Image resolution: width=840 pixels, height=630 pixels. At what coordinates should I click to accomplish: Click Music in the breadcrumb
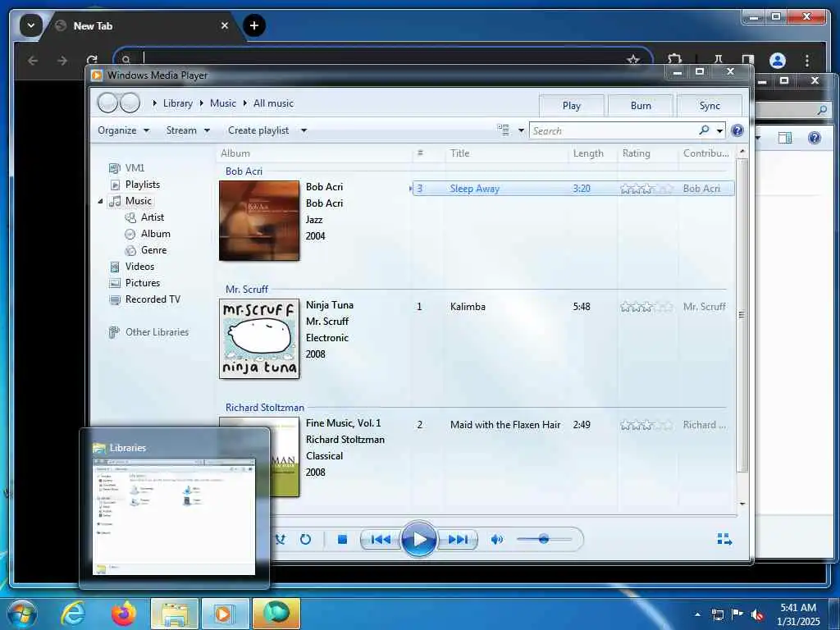[223, 103]
